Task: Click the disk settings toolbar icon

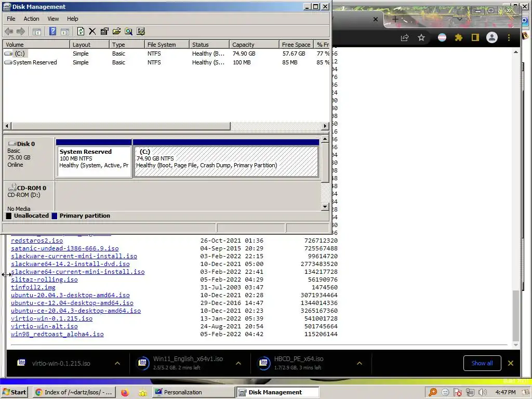Action: coord(141,32)
